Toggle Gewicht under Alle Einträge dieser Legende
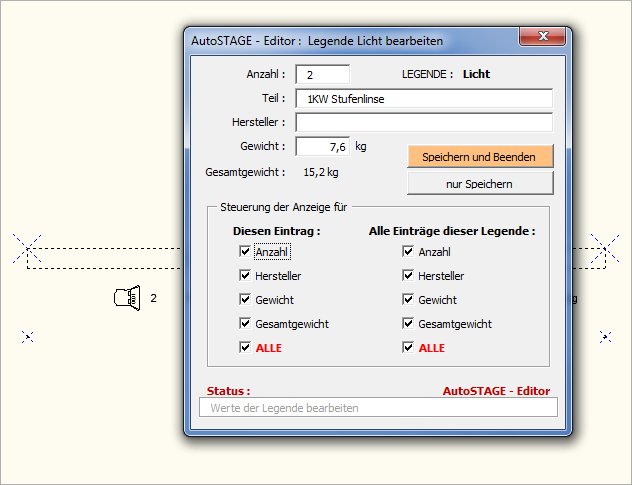Screen dimensions: 632x485 coord(408,299)
